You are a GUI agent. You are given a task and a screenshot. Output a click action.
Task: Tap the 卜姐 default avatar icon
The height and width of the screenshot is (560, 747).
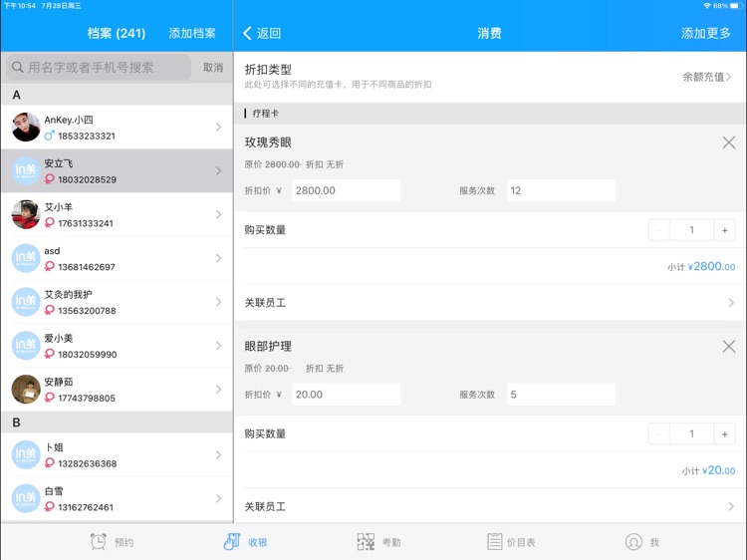click(x=26, y=454)
